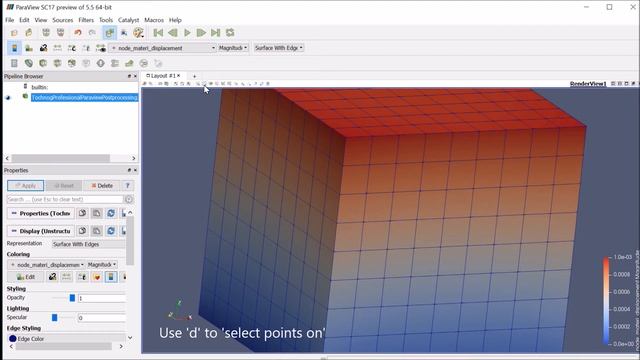Add a new layout tab with plus

pos(195,76)
